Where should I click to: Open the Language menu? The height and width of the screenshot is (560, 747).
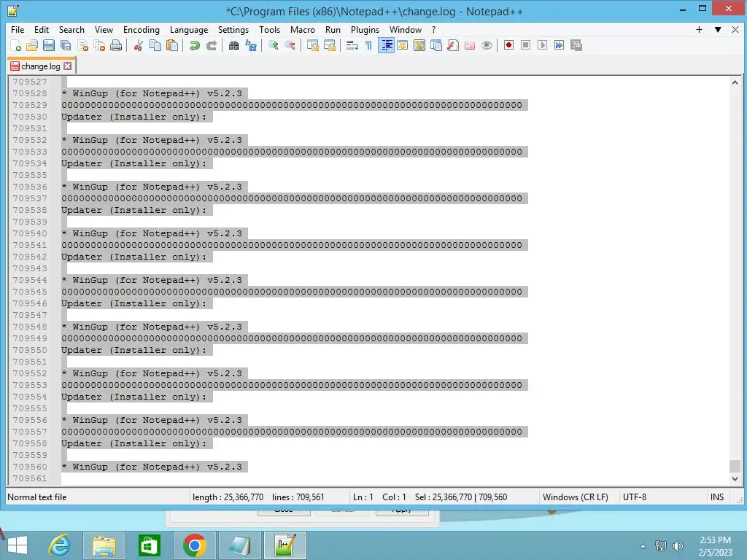[x=189, y=29]
